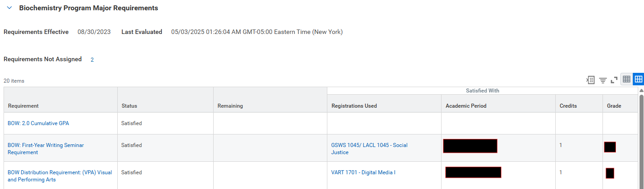Switch to compact grid view toggle

click(x=627, y=80)
